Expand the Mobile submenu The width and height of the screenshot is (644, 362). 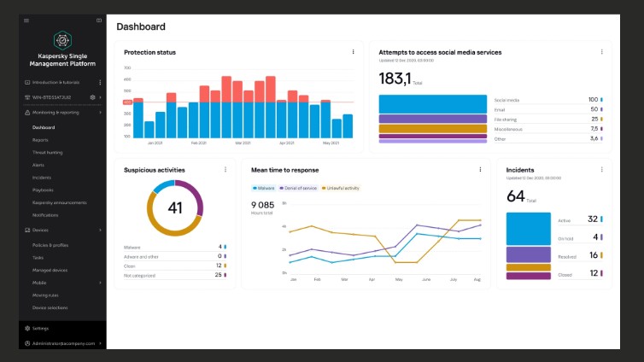click(x=100, y=282)
